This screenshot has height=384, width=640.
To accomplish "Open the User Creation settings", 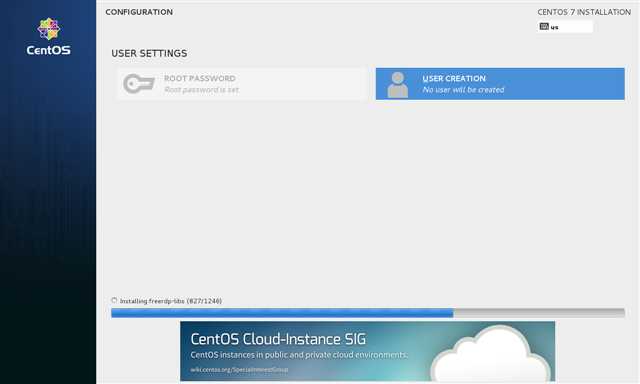I will [x=500, y=84].
